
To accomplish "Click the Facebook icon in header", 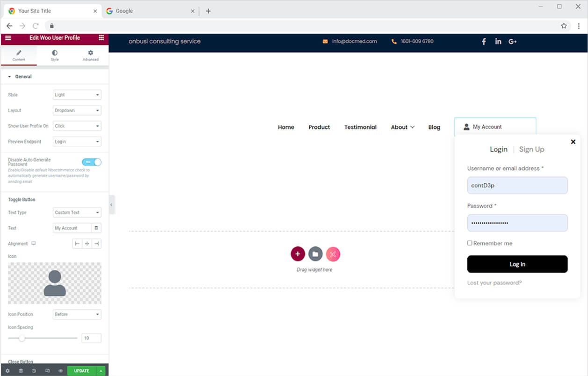I will pyautogui.click(x=484, y=42).
